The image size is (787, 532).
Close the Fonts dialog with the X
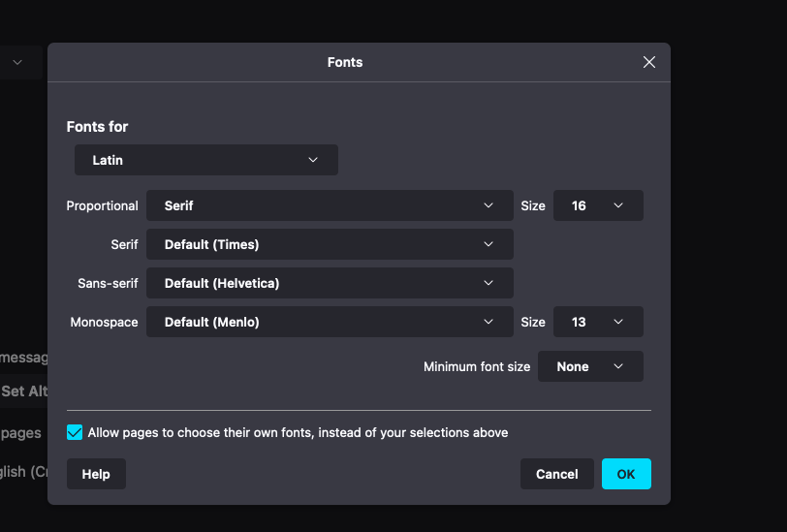649,62
